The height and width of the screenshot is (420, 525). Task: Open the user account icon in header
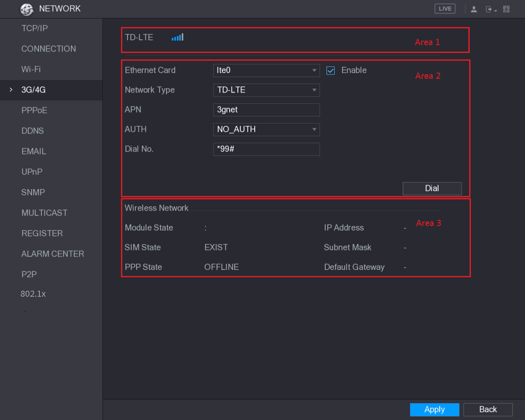click(x=474, y=9)
